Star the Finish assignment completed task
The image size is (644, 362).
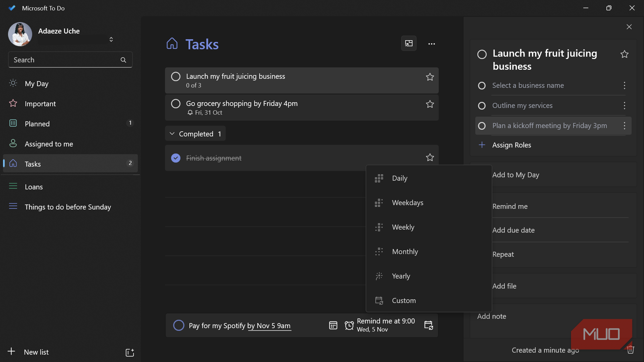[x=430, y=158]
